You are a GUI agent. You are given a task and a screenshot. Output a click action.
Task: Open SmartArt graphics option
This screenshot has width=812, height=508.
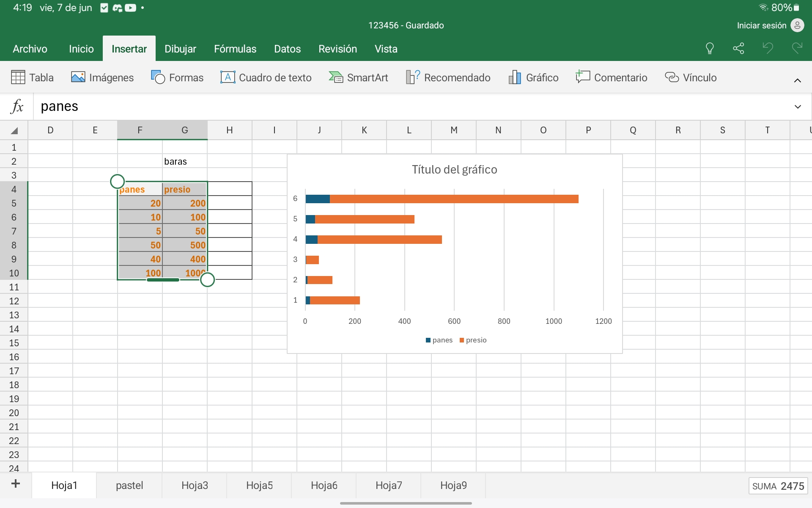coord(359,77)
